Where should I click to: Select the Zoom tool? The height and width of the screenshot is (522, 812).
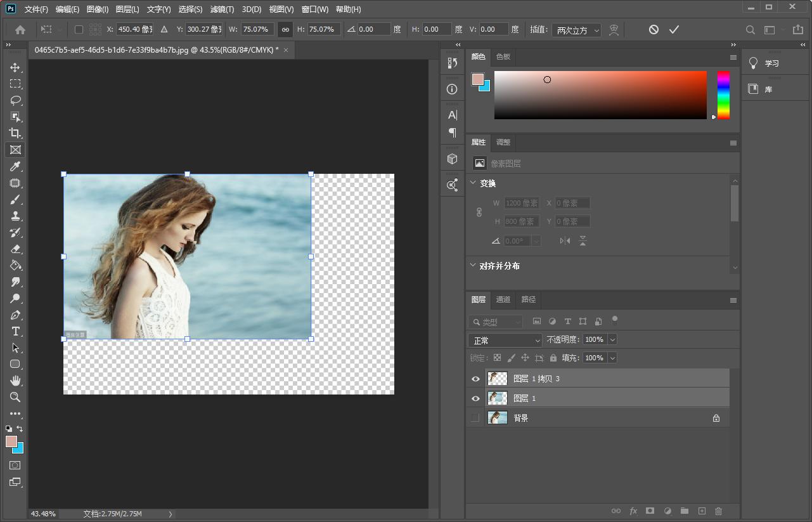pos(15,397)
